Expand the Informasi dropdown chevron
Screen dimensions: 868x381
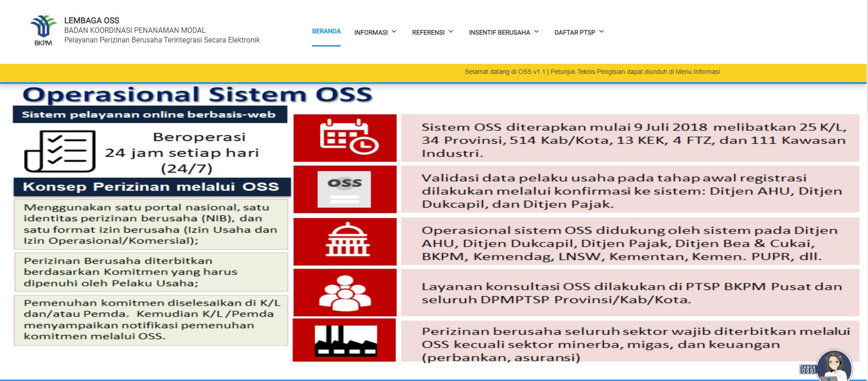pos(394,32)
